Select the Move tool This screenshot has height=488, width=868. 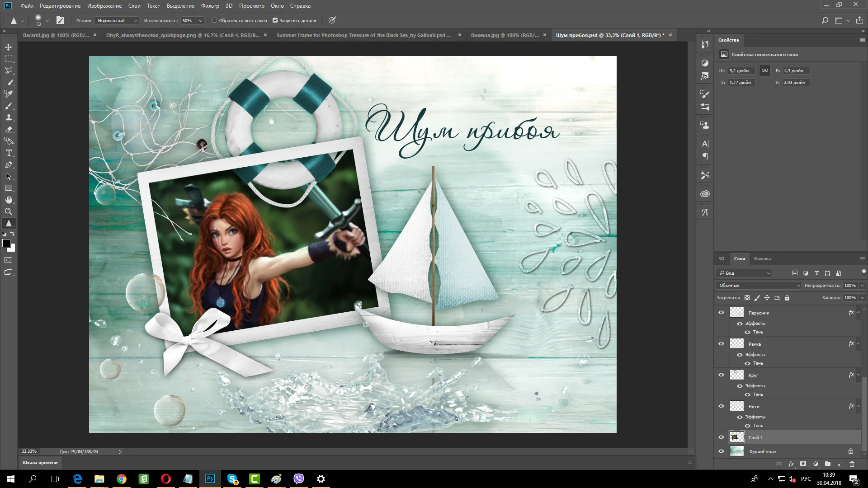pyautogui.click(x=9, y=47)
